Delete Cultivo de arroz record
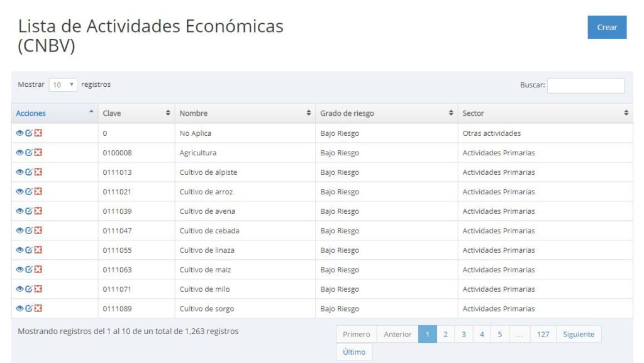Screen dimensions: 644x363 coord(38,191)
